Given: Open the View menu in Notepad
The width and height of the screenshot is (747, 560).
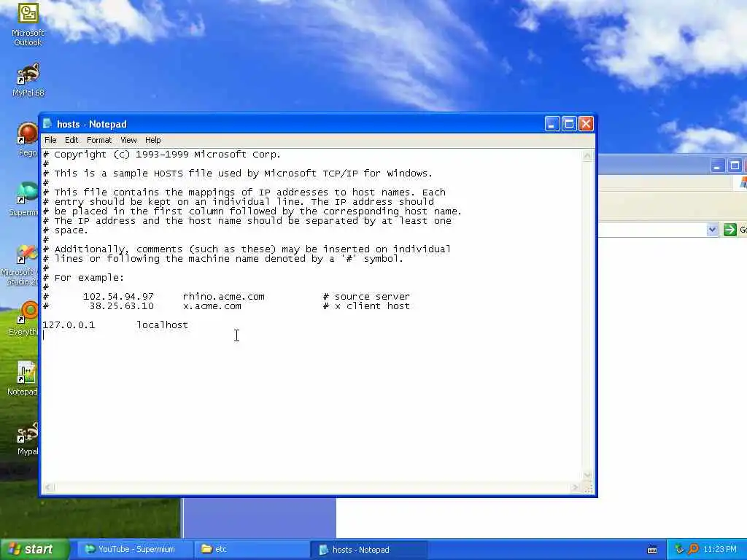Looking at the screenshot, I should (x=128, y=140).
